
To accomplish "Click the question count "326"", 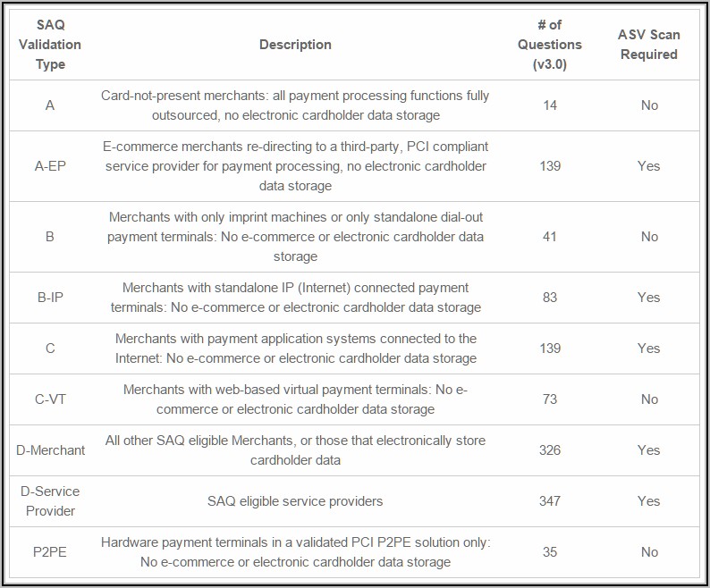I will [550, 450].
